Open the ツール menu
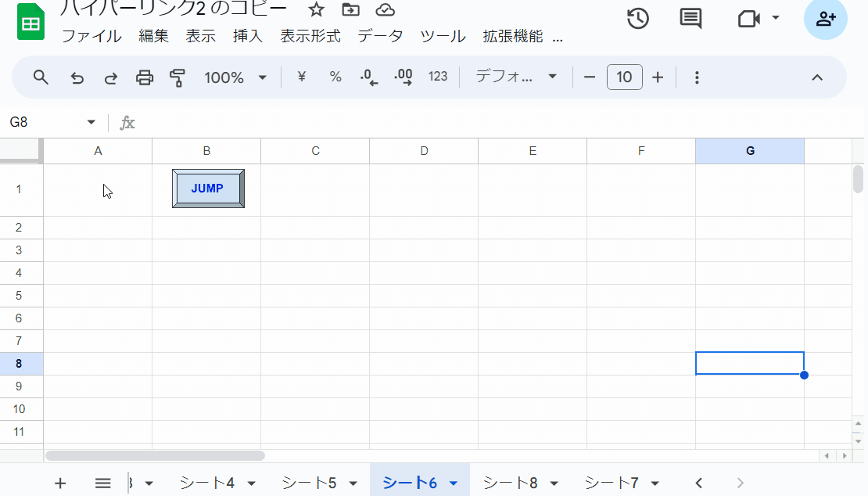This screenshot has height=496, width=868. click(x=443, y=37)
